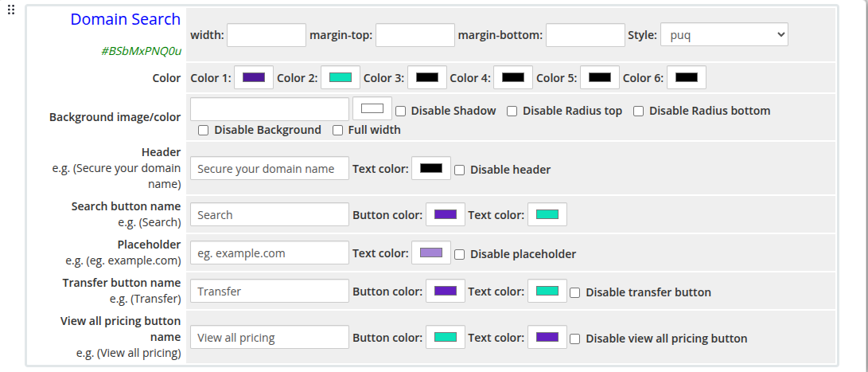Tick the Disable Background checkbox

click(204, 131)
